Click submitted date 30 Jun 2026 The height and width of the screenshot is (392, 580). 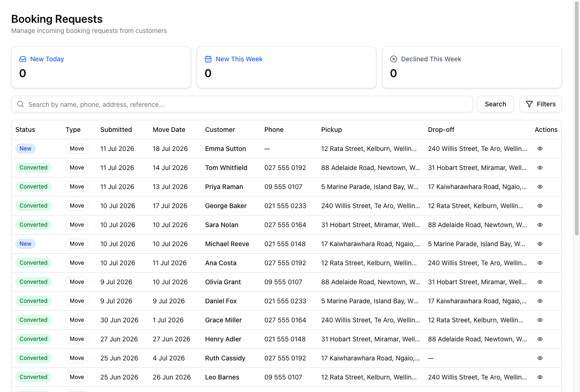pos(119,320)
